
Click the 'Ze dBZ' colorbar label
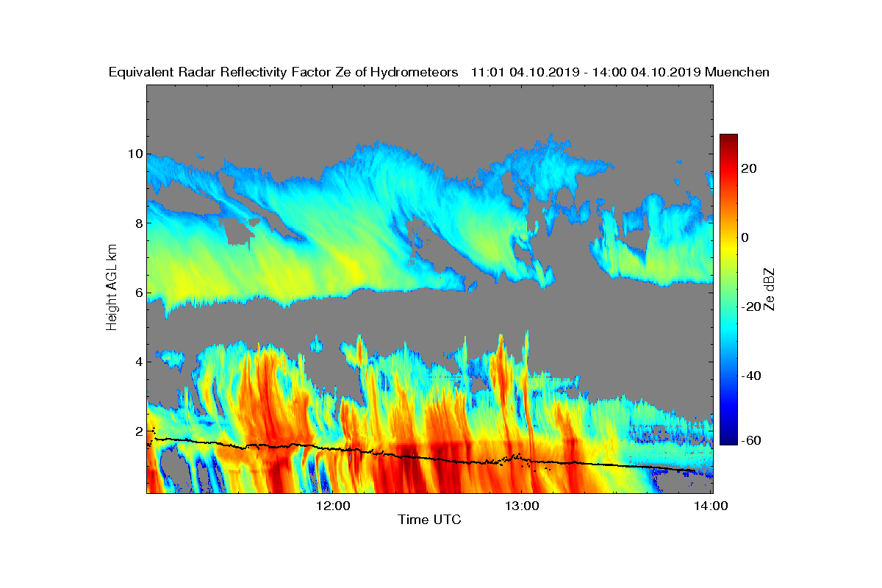click(771, 289)
